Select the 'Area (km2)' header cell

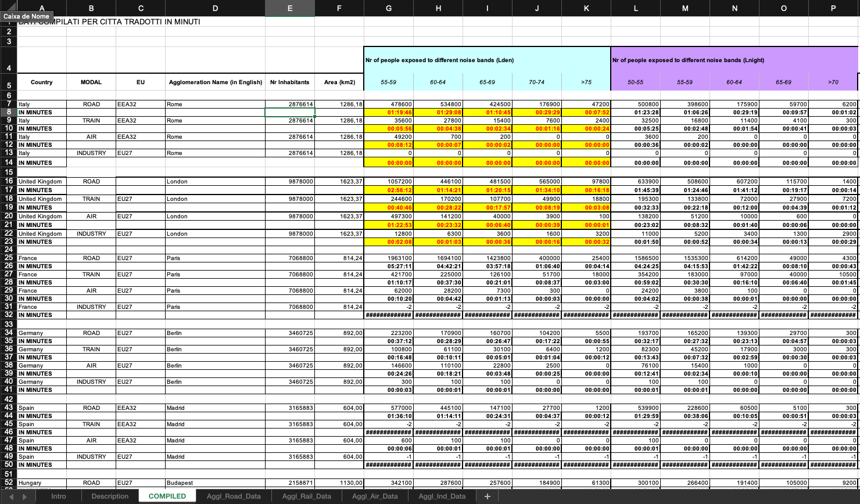click(x=339, y=82)
